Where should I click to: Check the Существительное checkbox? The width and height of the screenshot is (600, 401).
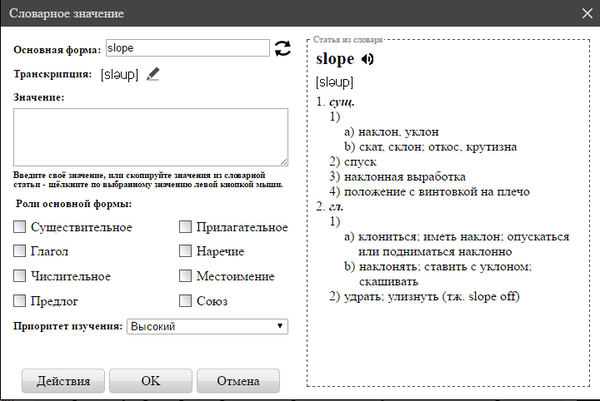20,228
